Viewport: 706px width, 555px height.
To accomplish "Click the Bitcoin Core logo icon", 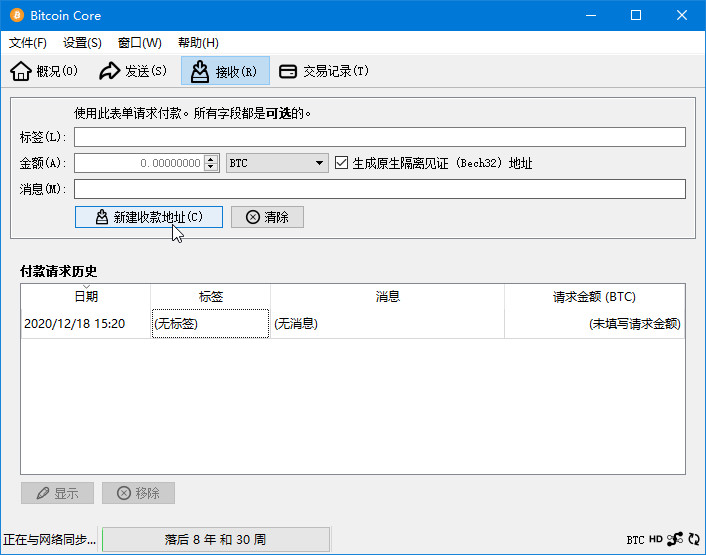I will click(x=17, y=15).
